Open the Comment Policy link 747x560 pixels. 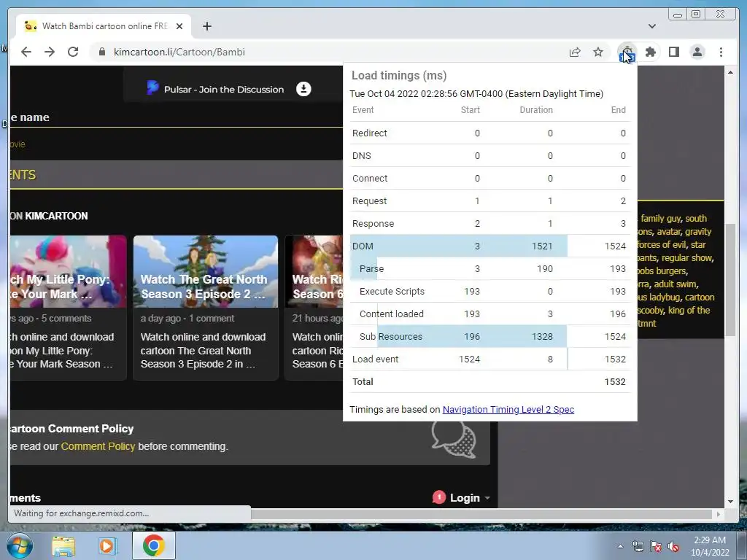tap(98, 447)
